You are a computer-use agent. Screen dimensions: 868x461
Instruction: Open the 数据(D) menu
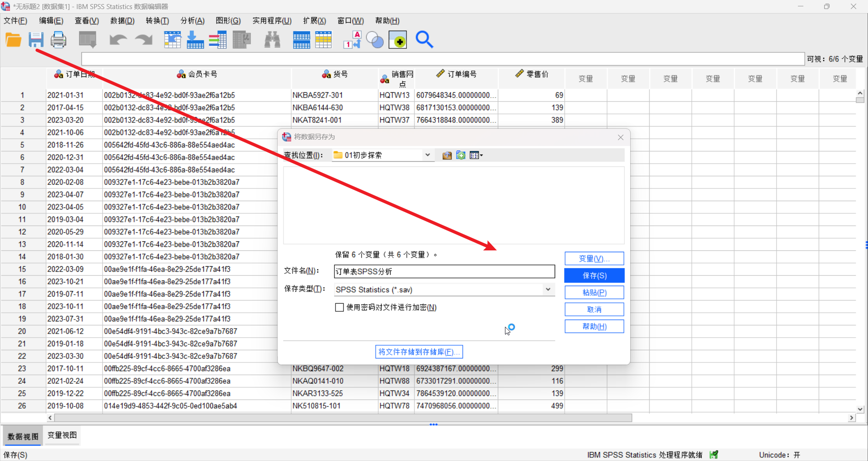click(123, 21)
